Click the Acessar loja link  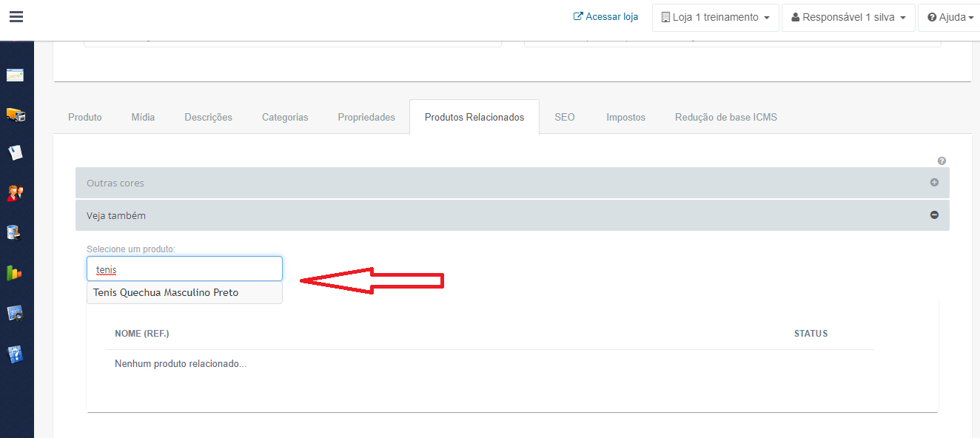[x=605, y=16]
